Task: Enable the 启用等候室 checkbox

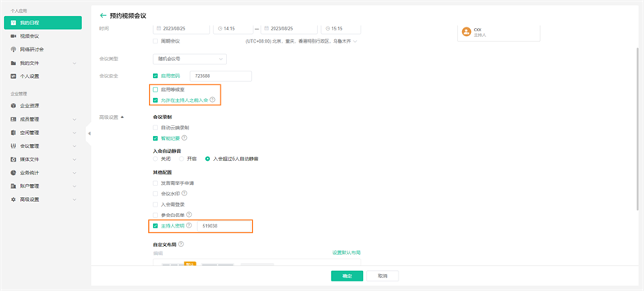Action: [155, 89]
